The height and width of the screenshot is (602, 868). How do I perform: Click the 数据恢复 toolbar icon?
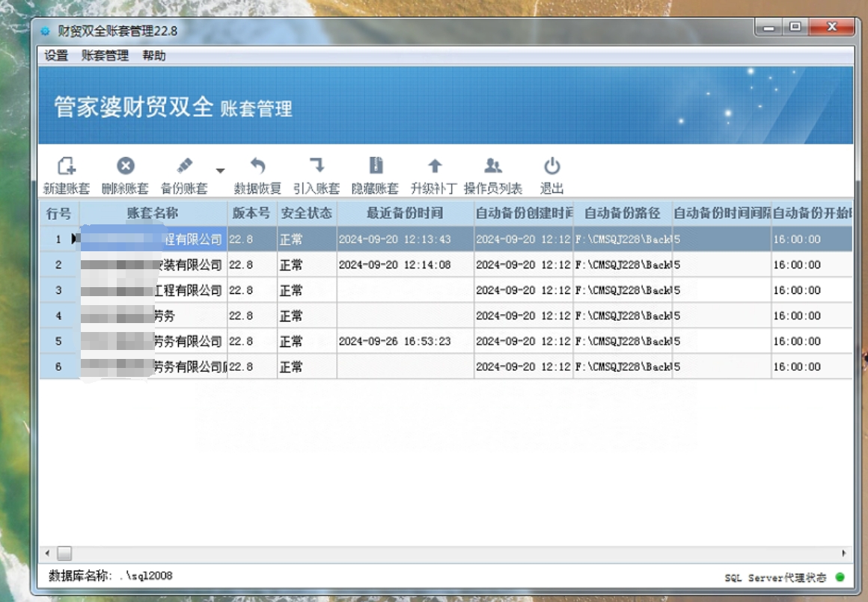(257, 166)
